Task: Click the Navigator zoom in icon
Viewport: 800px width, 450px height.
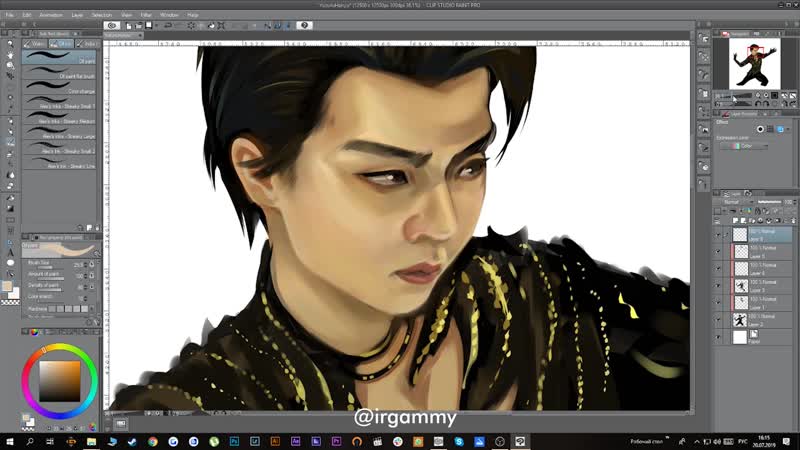Action: 766,95
